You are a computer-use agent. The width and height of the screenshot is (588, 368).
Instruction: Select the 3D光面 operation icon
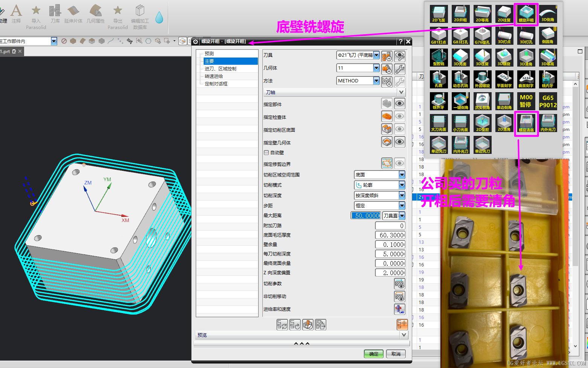[x=461, y=58]
